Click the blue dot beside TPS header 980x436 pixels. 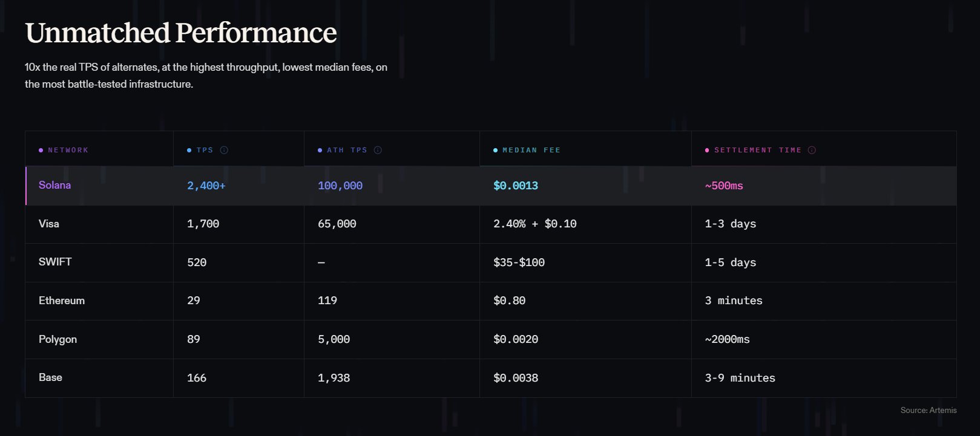click(189, 150)
